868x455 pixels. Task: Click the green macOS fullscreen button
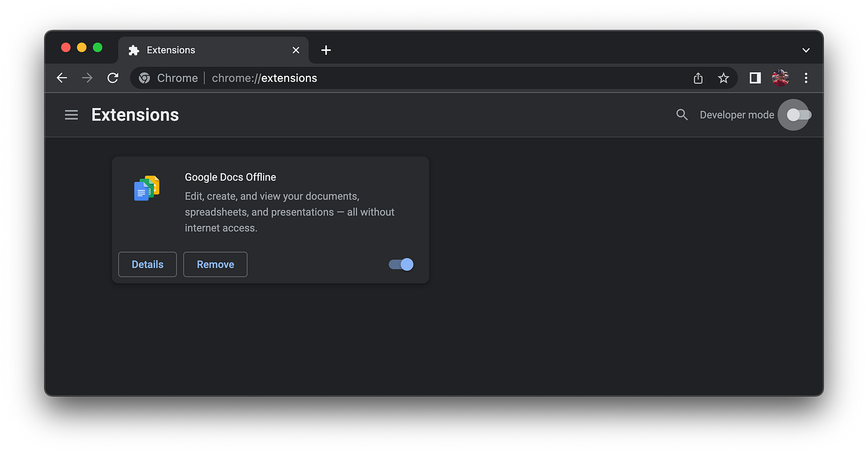pyautogui.click(x=98, y=48)
